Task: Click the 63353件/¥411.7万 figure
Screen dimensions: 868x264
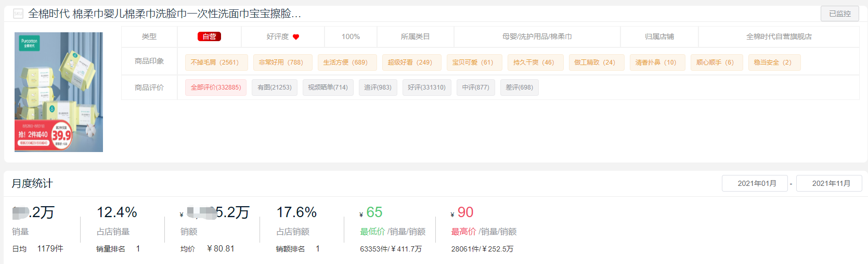Action: (391, 249)
